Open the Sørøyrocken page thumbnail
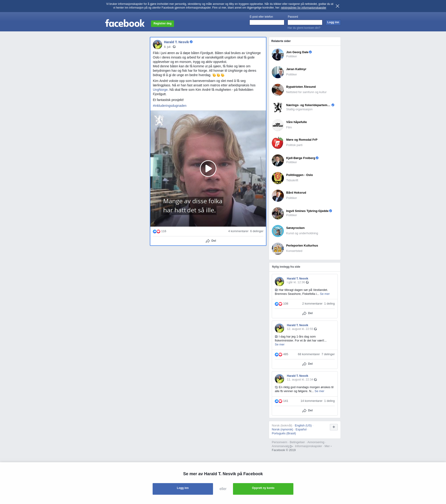This screenshot has height=504, width=446. tap(278, 231)
